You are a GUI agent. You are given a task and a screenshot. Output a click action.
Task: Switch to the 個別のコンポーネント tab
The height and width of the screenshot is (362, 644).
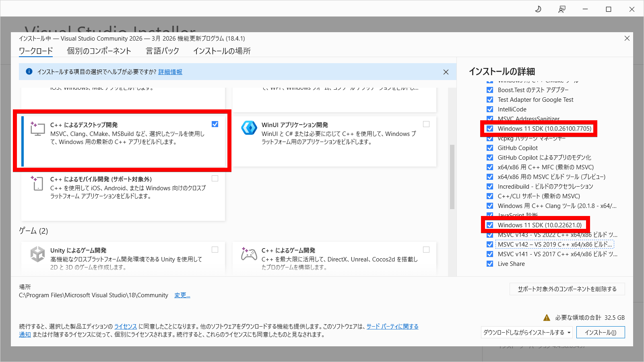[x=99, y=51]
